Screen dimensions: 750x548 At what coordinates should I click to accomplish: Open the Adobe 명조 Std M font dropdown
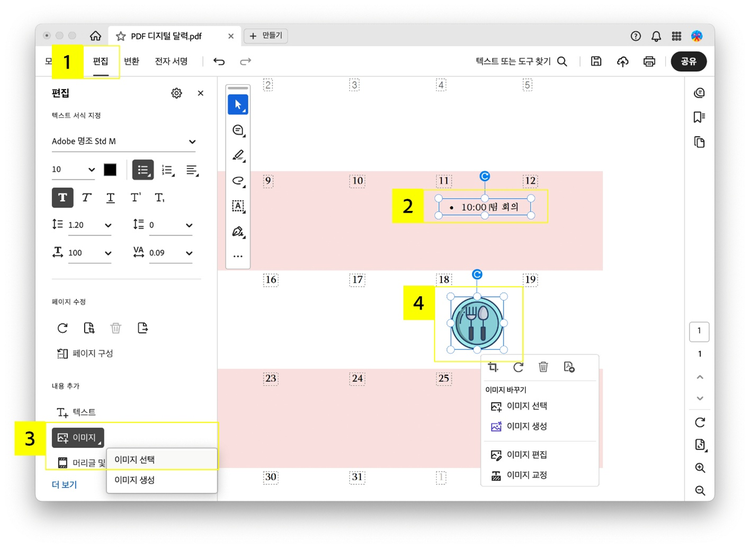pos(124,142)
